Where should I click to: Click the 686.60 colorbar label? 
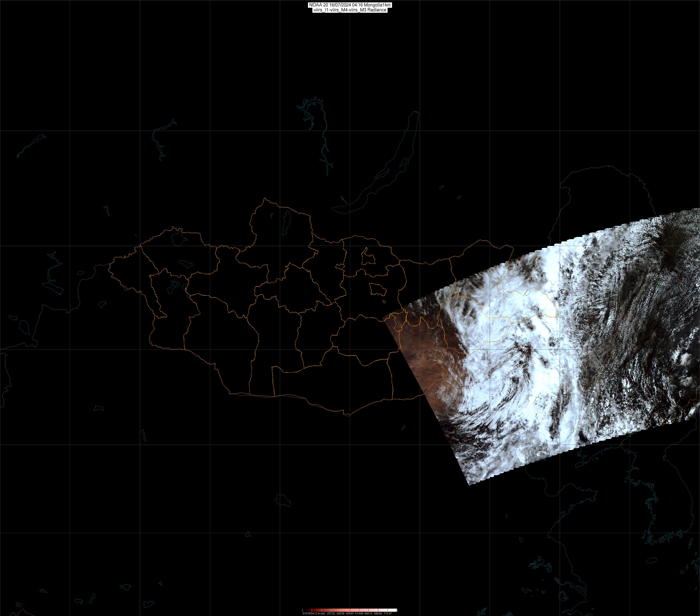point(378,614)
